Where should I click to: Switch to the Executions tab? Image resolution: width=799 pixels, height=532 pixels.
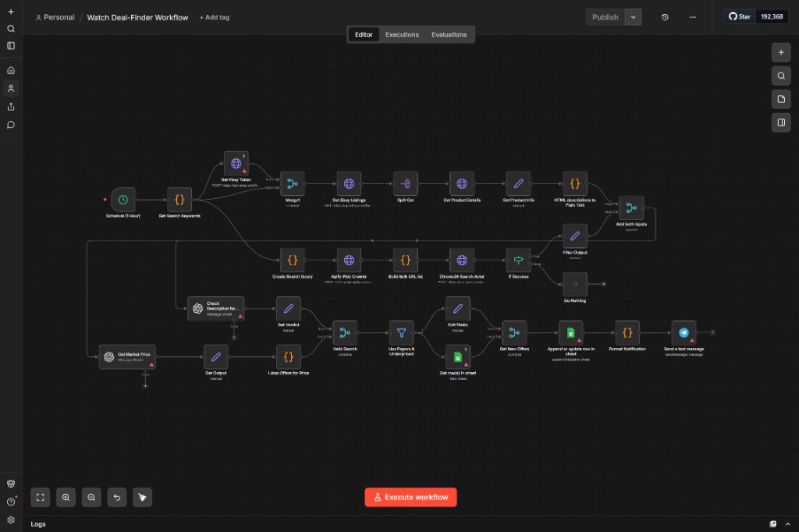pyautogui.click(x=402, y=34)
